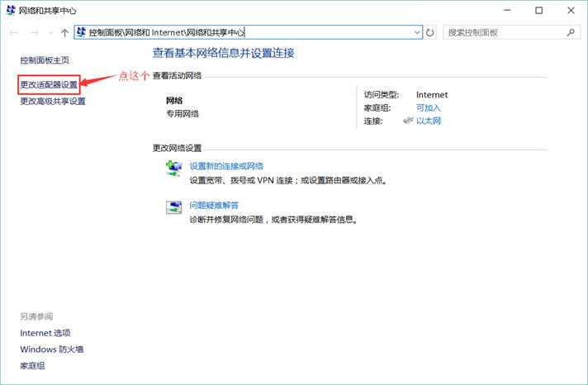The width and height of the screenshot is (588, 385).
Task: Maximize the 网络和共享中心 window
Action: [x=539, y=11]
